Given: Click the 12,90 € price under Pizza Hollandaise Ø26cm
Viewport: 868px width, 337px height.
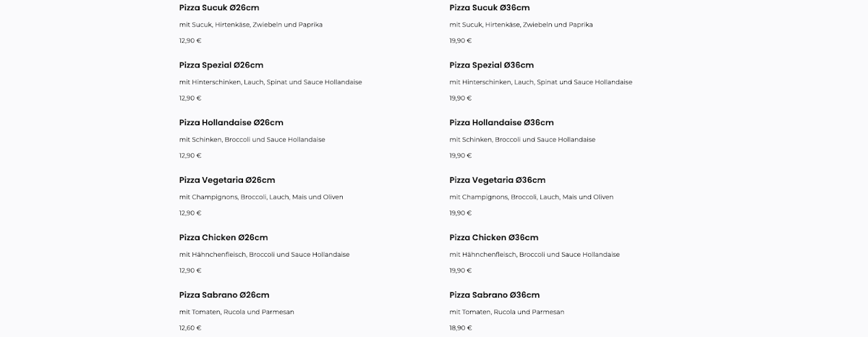Looking at the screenshot, I should pyautogui.click(x=190, y=155).
